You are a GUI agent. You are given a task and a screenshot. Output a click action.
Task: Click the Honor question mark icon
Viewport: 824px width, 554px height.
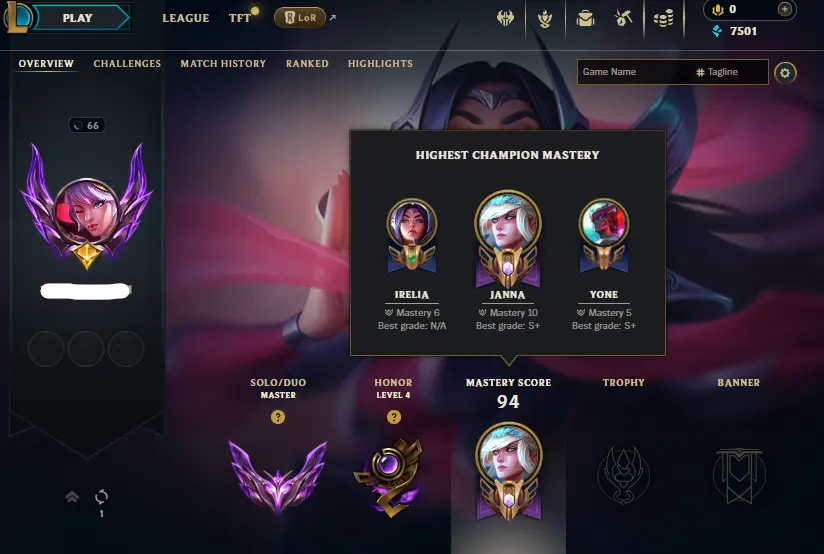pyautogui.click(x=394, y=417)
